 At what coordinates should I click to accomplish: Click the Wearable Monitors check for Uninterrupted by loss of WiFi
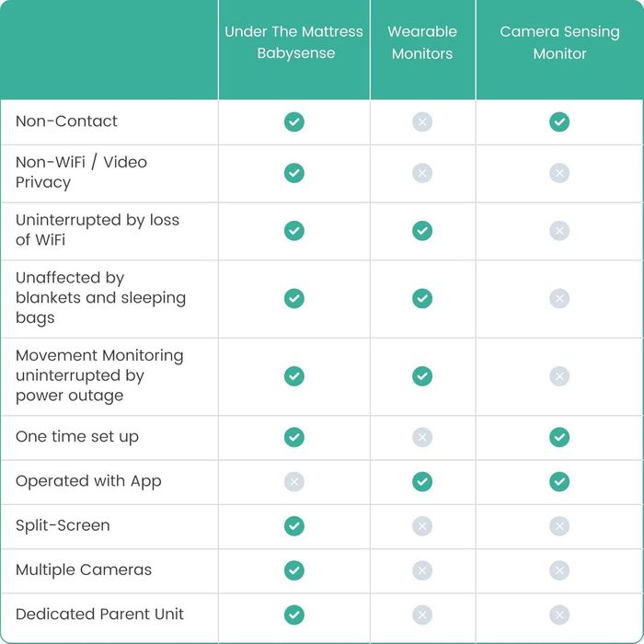click(422, 231)
